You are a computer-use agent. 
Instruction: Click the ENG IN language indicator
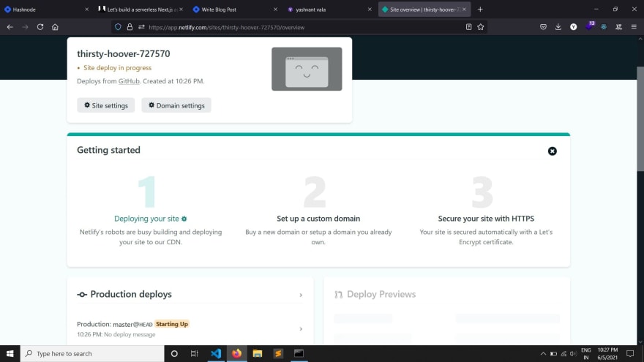586,353
